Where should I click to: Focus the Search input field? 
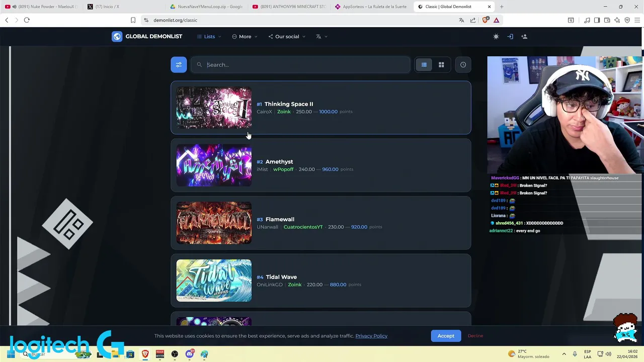coord(300,65)
